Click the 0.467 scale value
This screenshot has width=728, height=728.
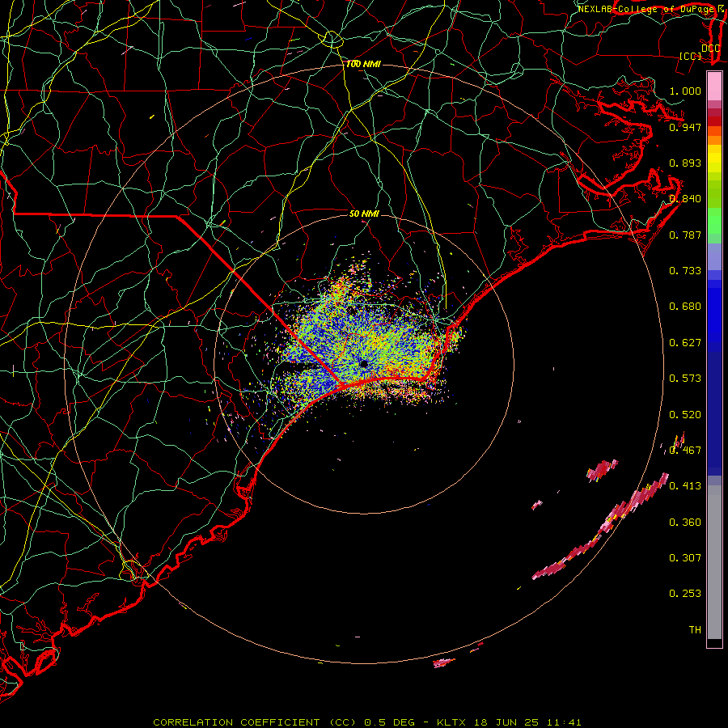click(x=685, y=451)
